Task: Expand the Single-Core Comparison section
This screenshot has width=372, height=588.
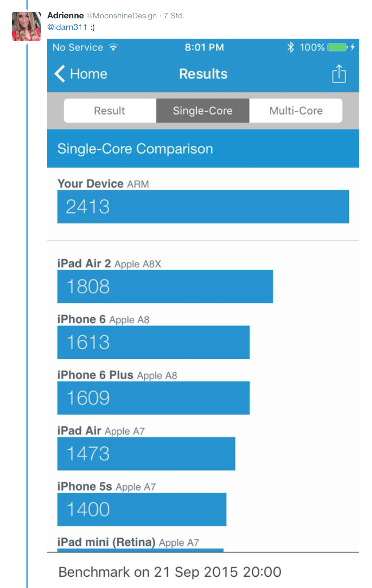Action: tap(135, 149)
